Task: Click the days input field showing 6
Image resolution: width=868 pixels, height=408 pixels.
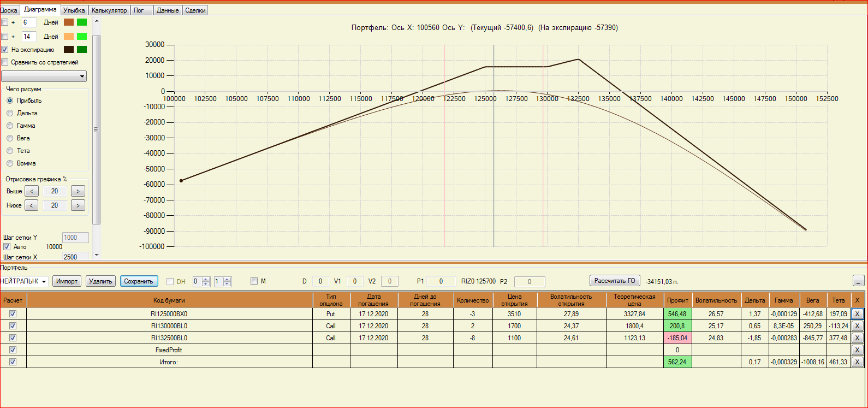Action: click(x=29, y=22)
